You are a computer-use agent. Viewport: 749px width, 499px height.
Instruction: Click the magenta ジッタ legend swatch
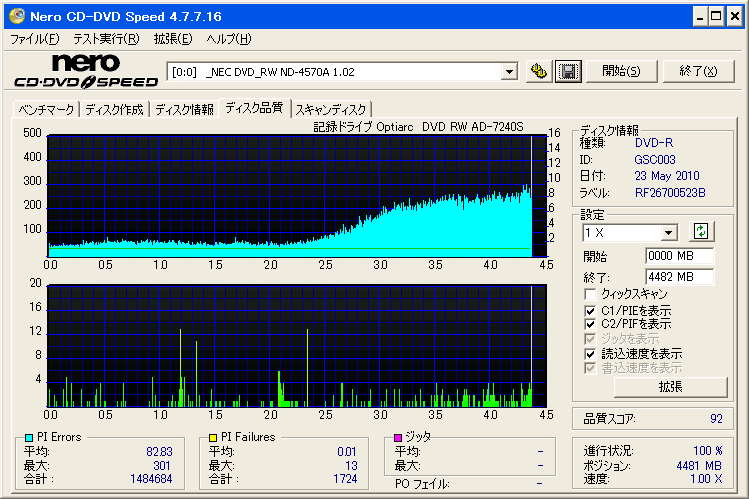(397, 437)
